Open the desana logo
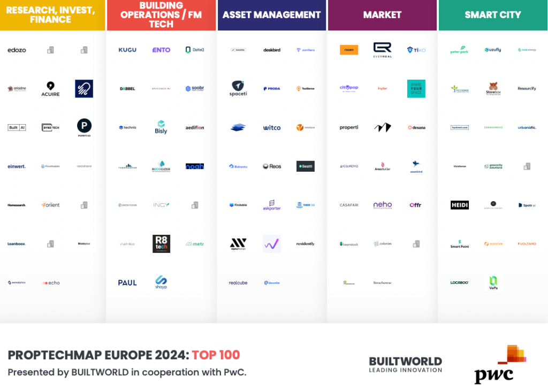548x392 pixels. point(416,127)
